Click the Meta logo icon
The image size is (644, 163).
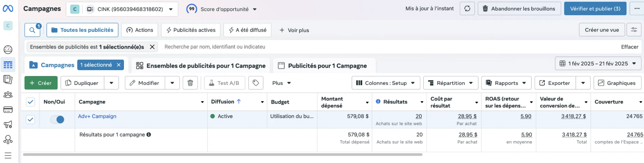pyautogui.click(x=8, y=9)
